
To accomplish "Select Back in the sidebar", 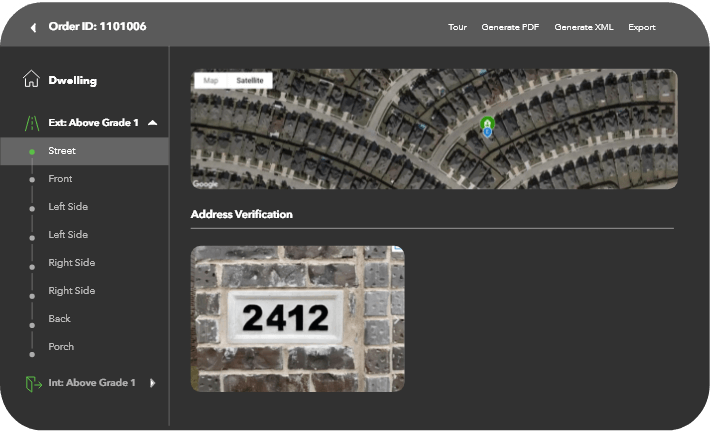I will [59, 319].
